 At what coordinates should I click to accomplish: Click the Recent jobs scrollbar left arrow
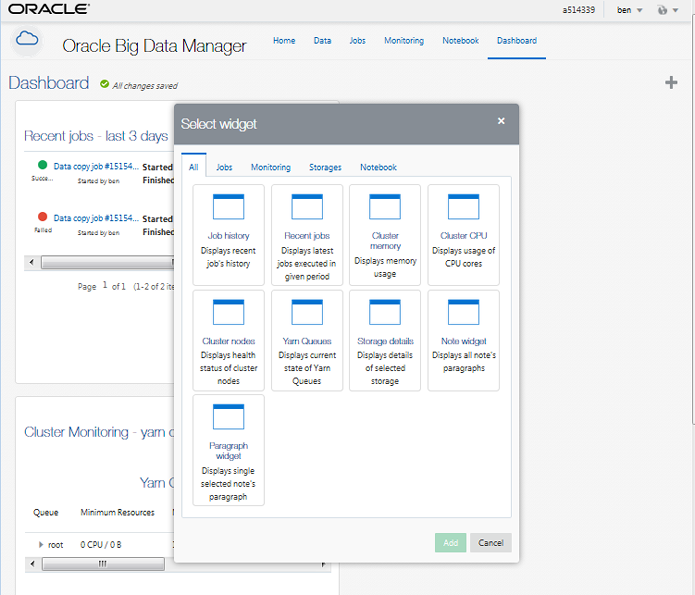click(x=31, y=262)
